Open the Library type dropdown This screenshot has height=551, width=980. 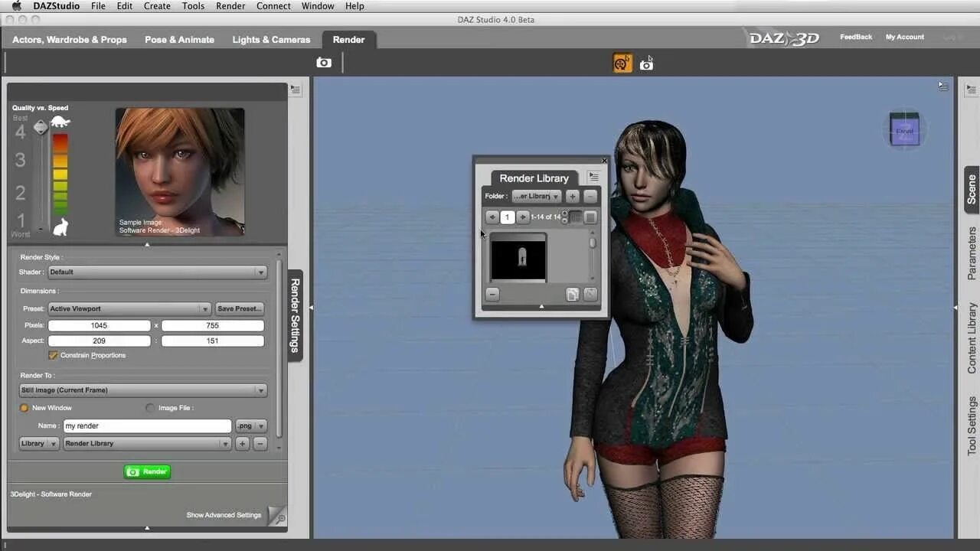click(x=39, y=444)
